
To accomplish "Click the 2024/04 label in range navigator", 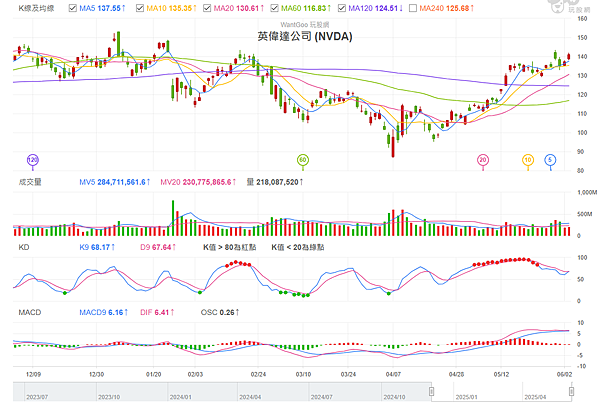I will point(250,397).
